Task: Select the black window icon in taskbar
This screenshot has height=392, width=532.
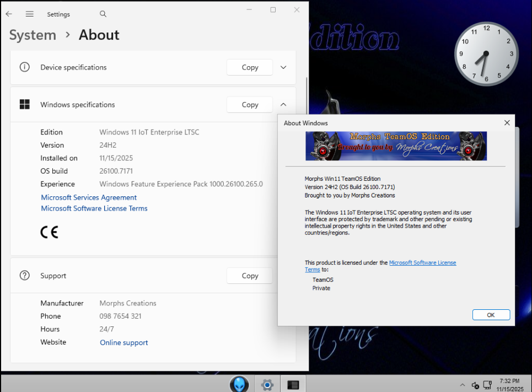Action: click(293, 384)
